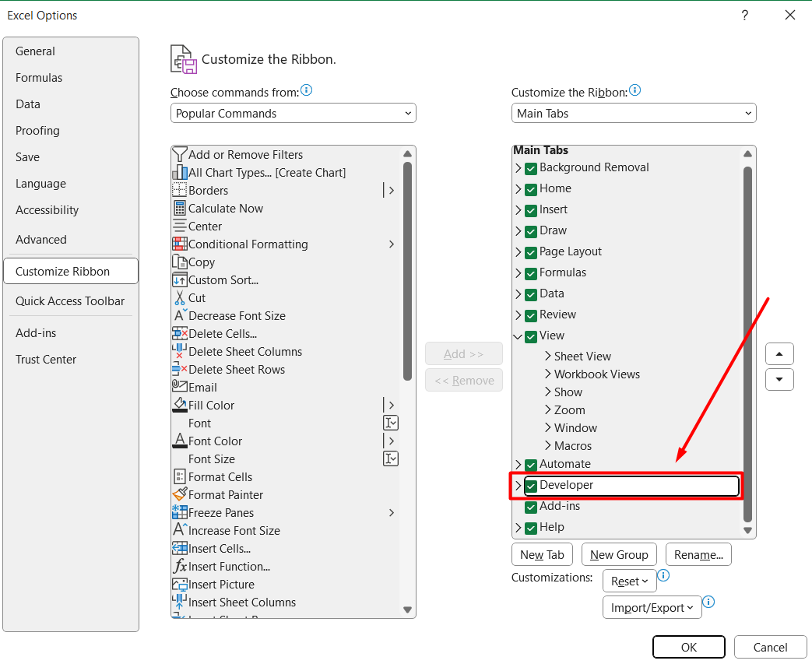Select the Borders command icon
This screenshot has width=812, height=664.
[179, 190]
